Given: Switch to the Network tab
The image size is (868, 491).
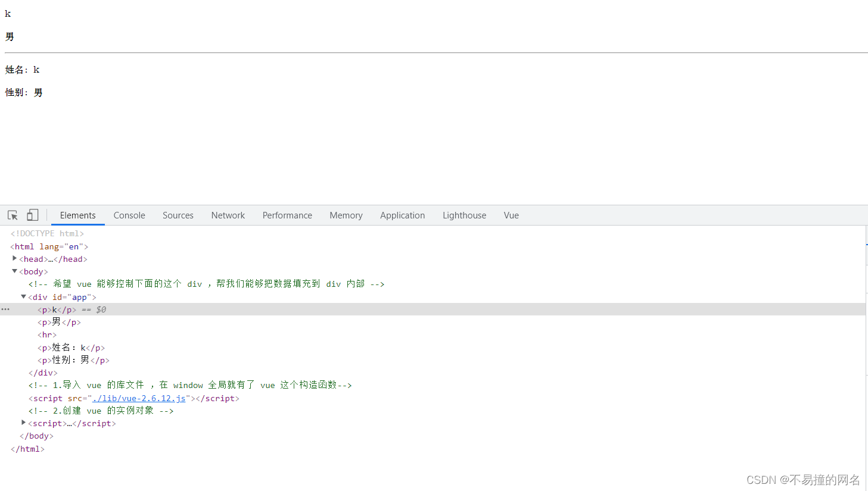Looking at the screenshot, I should 228,215.
